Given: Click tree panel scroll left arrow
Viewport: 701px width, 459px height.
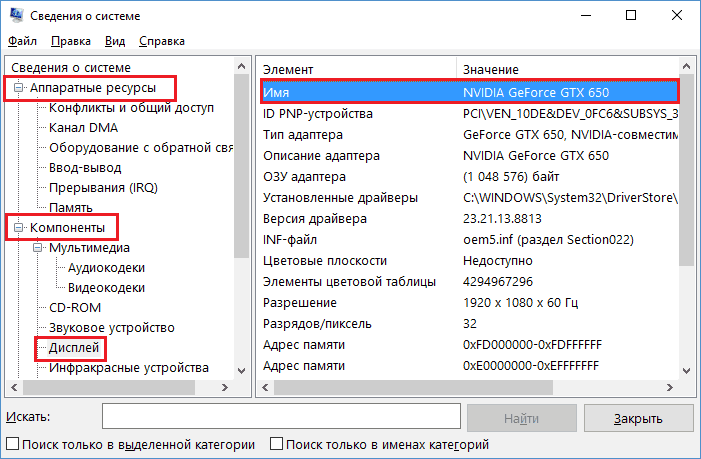Looking at the screenshot, I should point(14,387).
